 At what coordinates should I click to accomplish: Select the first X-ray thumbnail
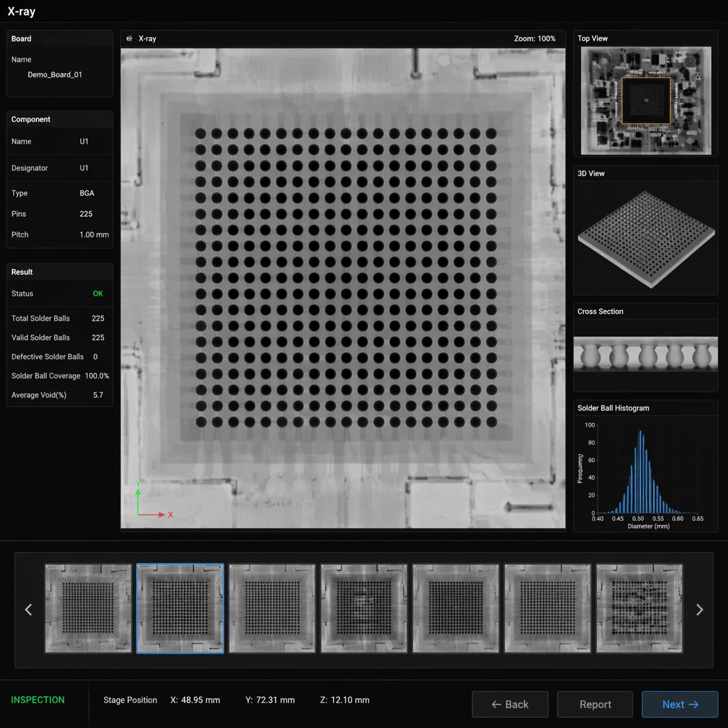88,608
